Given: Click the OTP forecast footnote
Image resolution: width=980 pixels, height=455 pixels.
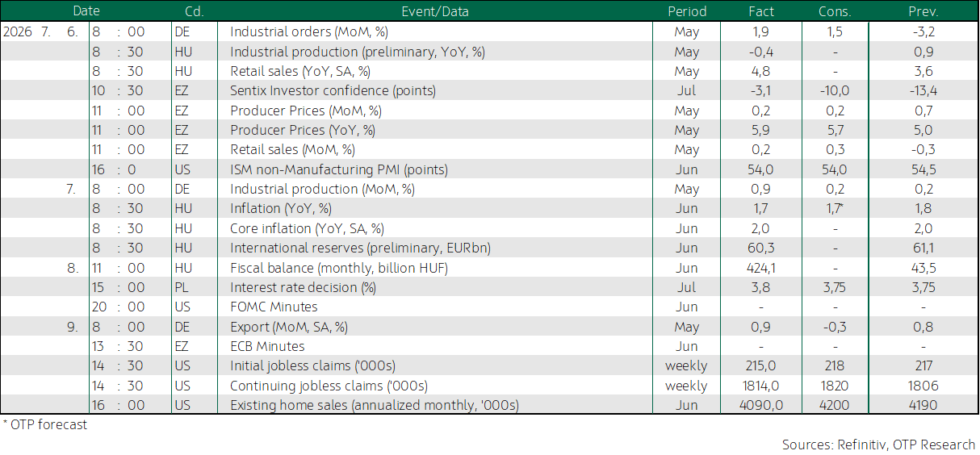Looking at the screenshot, I should click(x=44, y=424).
